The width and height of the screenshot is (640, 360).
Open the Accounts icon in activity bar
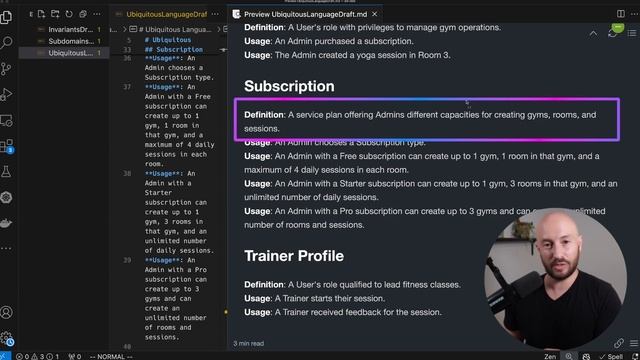tap(6, 312)
